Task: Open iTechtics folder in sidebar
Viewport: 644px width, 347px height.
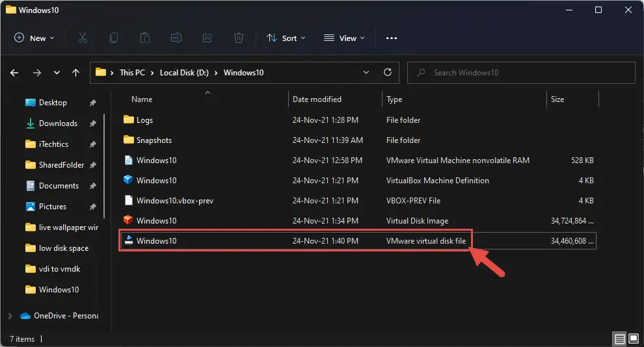Action: point(53,144)
